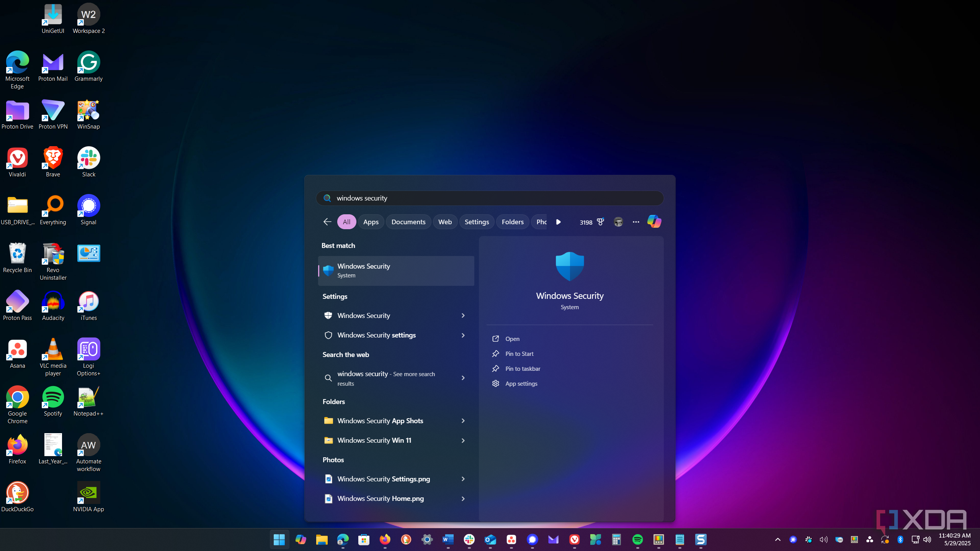Choose Pin to Start
Viewport: 980px width, 551px height.
pos(519,354)
